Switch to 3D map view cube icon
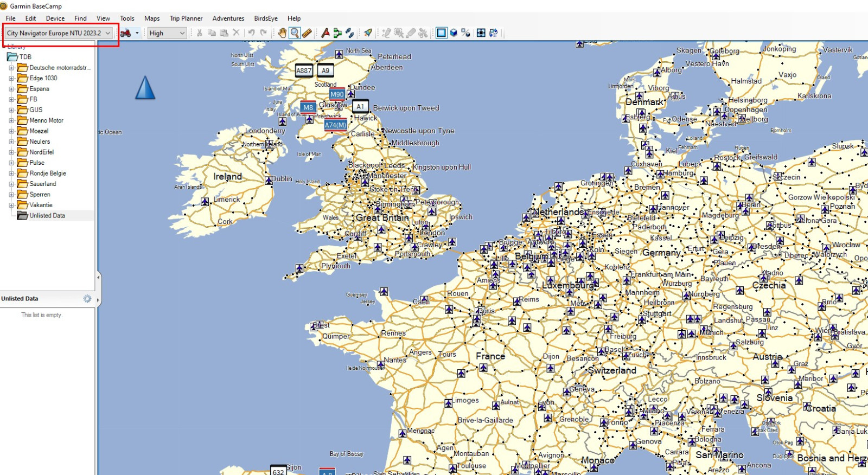This screenshot has width=868, height=475. (x=454, y=33)
